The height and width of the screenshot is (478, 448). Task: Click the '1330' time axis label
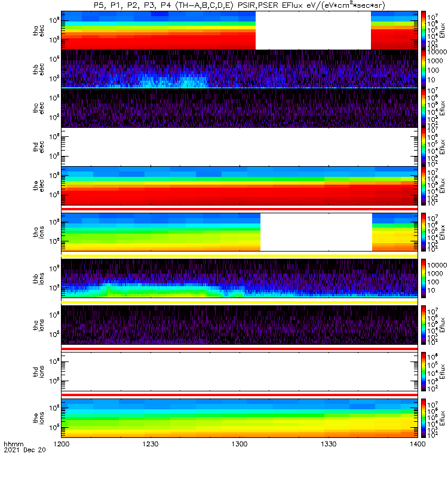329,444
